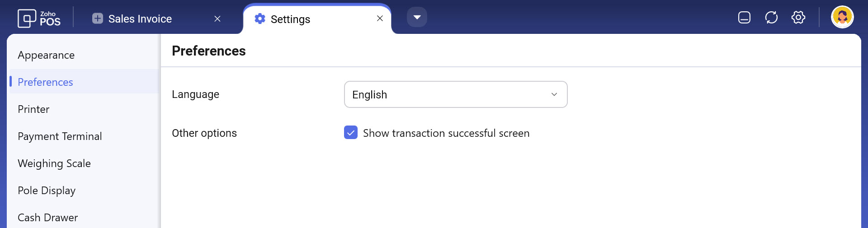
Task: Open the Language dropdown
Action: [455, 94]
